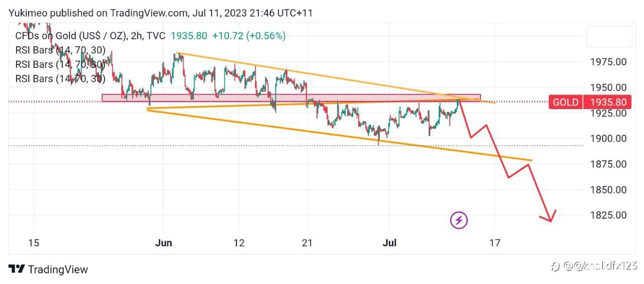The height and width of the screenshot is (284, 644).
Task: Click the red arrowhead of projected path
Action: tap(548, 216)
